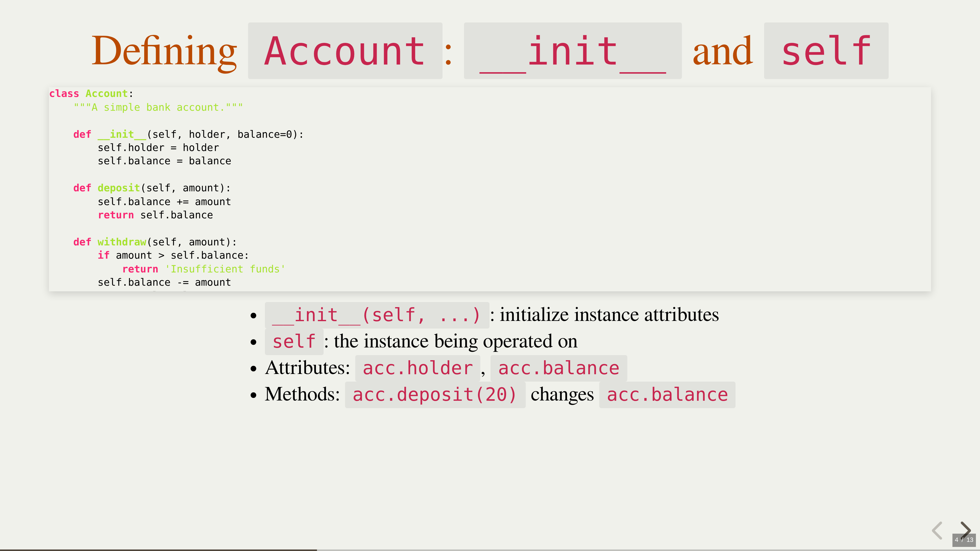Click the word Defining in the heading
Image resolution: width=980 pixels, height=551 pixels.
[164, 51]
